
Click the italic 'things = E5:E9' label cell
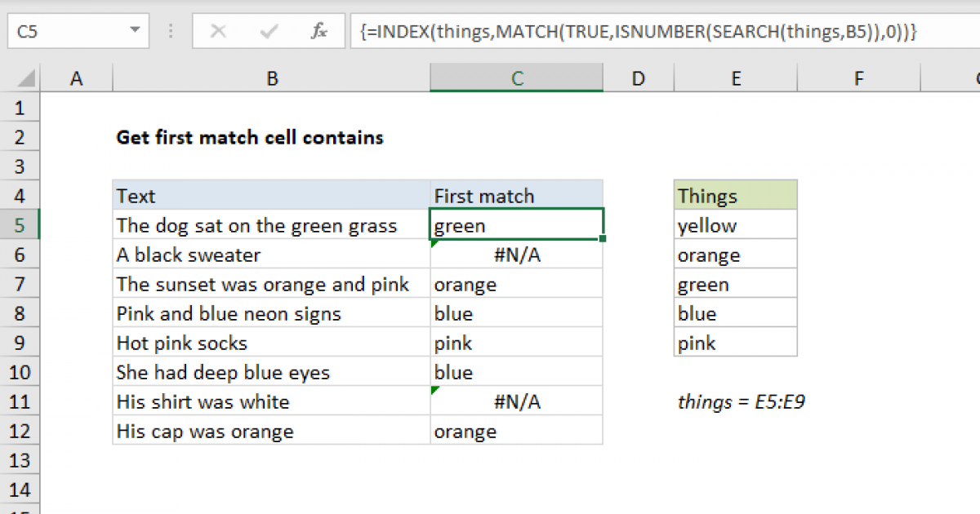click(x=741, y=401)
